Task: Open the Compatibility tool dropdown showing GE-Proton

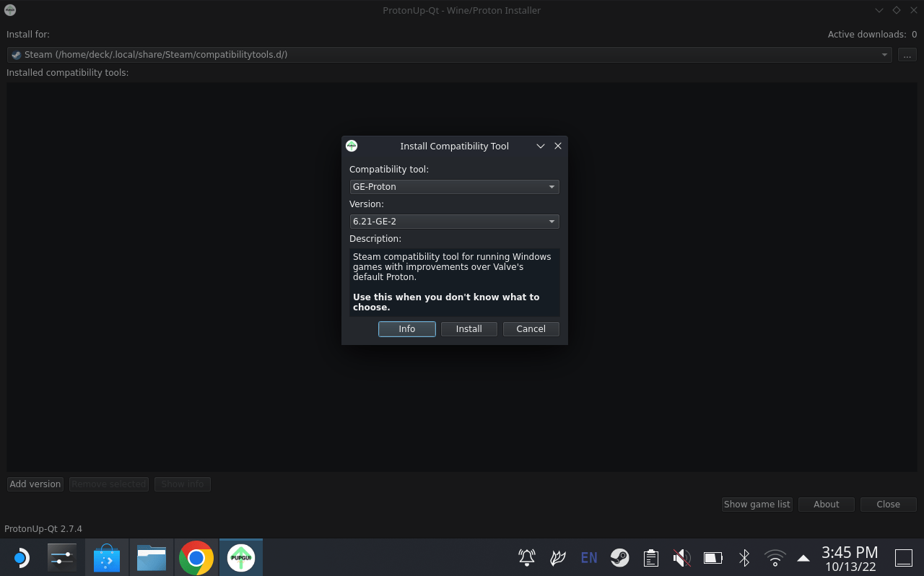Action: (454, 187)
